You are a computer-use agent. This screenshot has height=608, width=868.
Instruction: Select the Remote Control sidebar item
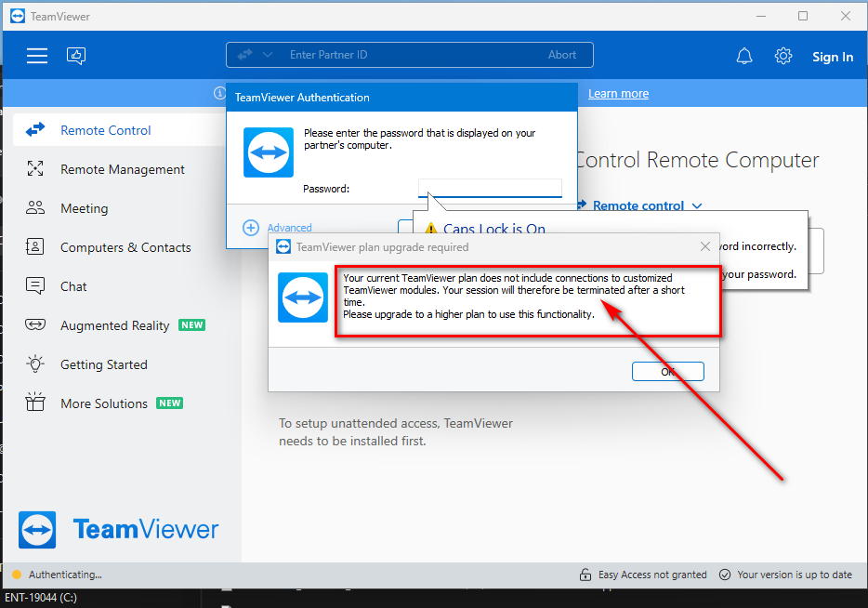coord(119,130)
